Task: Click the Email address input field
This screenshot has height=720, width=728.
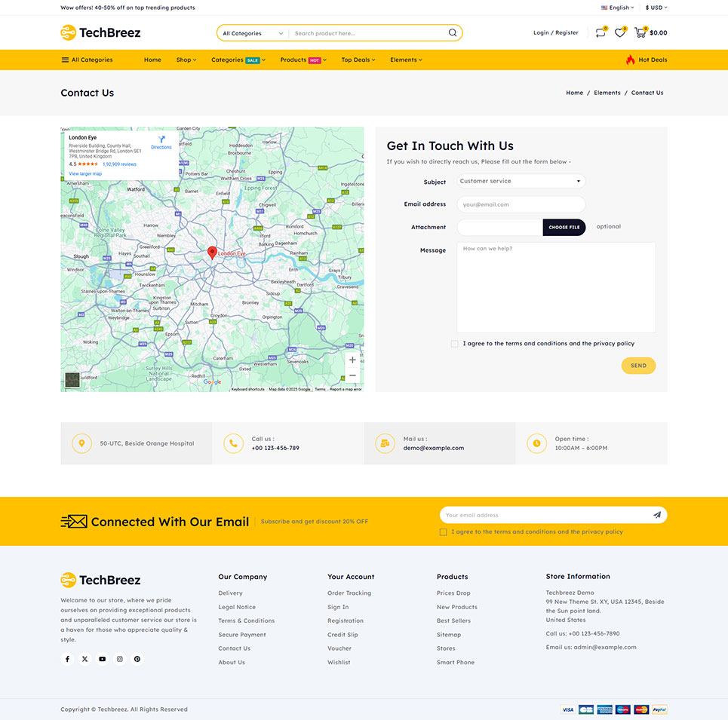Action: 521,204
